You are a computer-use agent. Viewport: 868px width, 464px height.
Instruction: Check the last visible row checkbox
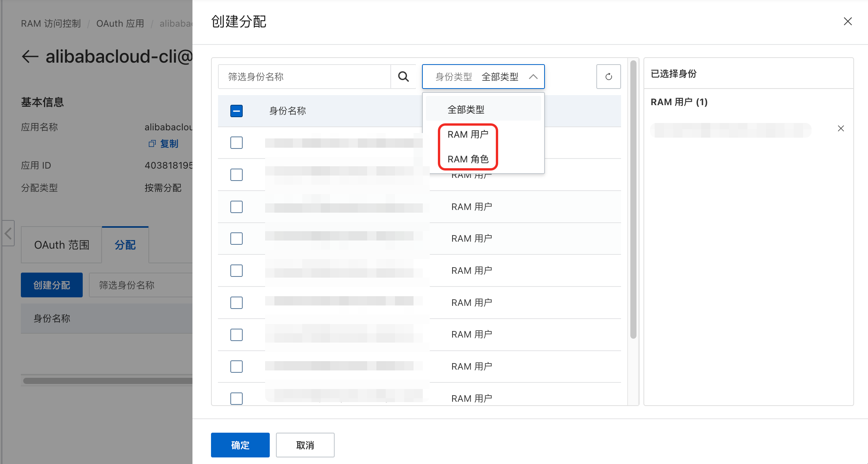point(236,398)
